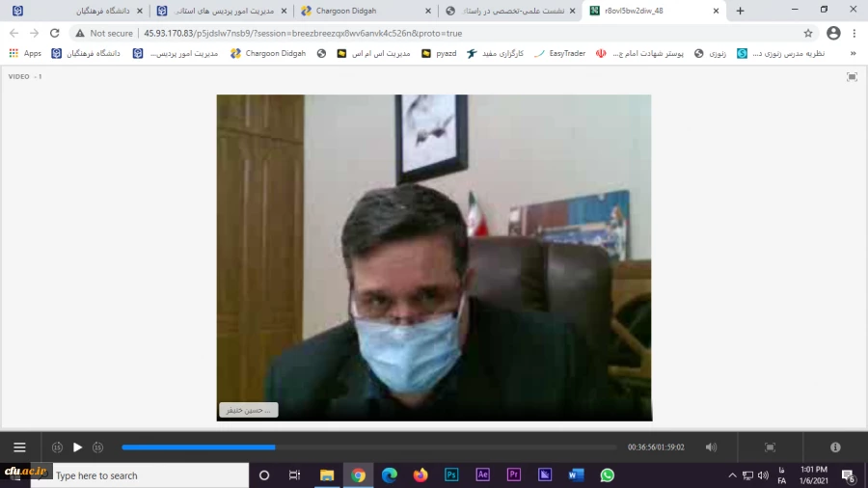The height and width of the screenshot is (488, 868).
Task: Show hidden system tray icons
Action: click(732, 475)
